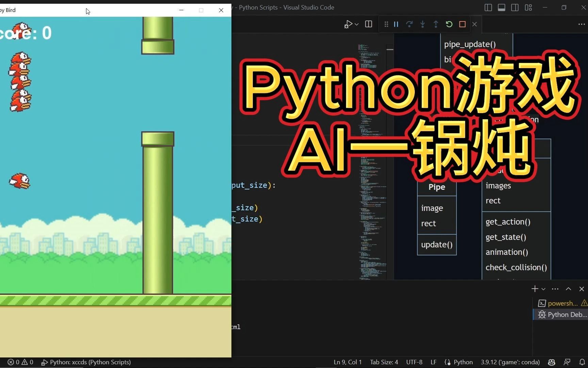The height and width of the screenshot is (368, 588).
Task: Click the notifications bell in status bar
Action: pos(582,362)
